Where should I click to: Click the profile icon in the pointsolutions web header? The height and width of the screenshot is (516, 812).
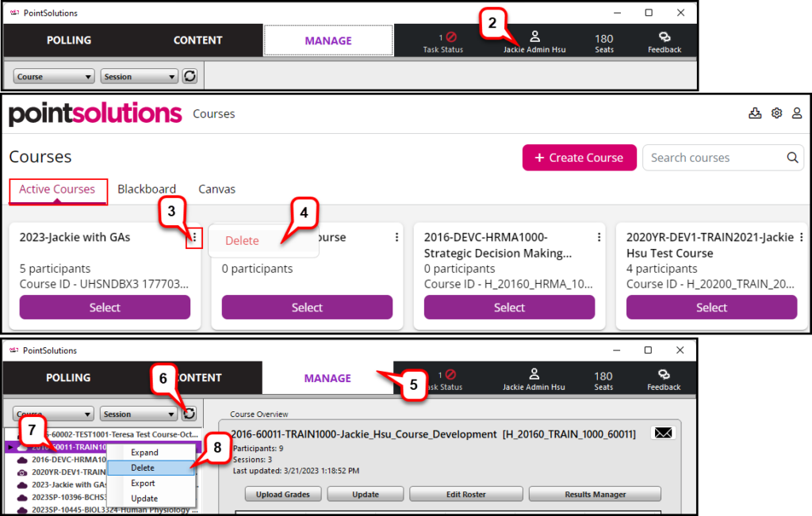797,113
